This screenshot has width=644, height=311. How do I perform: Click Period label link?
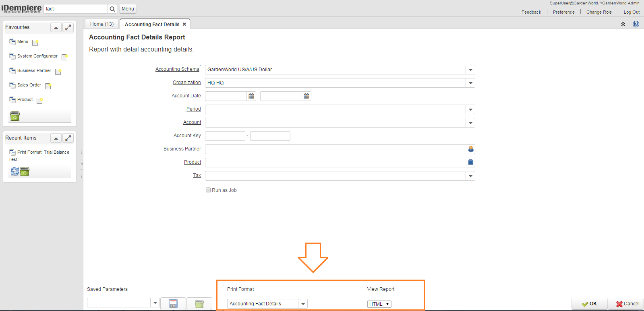(194, 109)
